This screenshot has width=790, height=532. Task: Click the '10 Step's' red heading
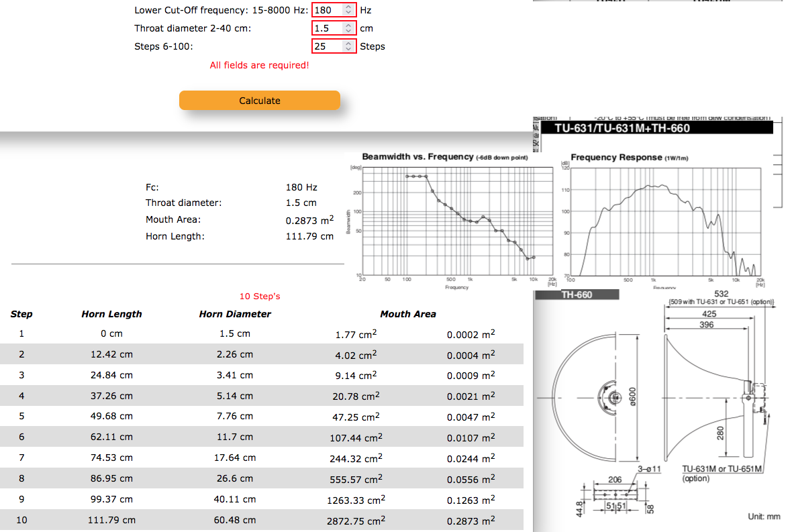pos(260,297)
